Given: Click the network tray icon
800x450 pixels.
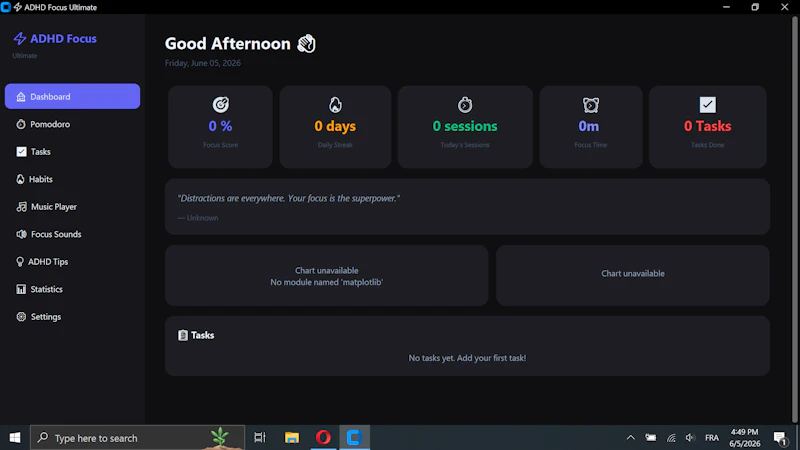Looking at the screenshot, I should [x=671, y=438].
